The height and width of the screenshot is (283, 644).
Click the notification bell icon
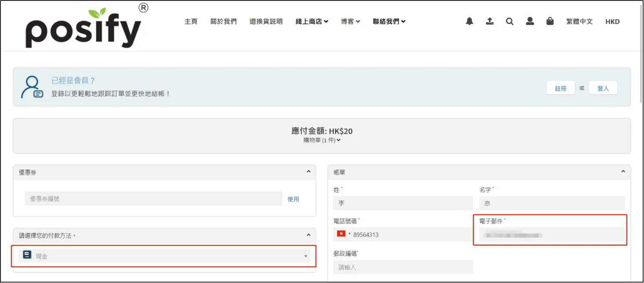click(x=469, y=21)
